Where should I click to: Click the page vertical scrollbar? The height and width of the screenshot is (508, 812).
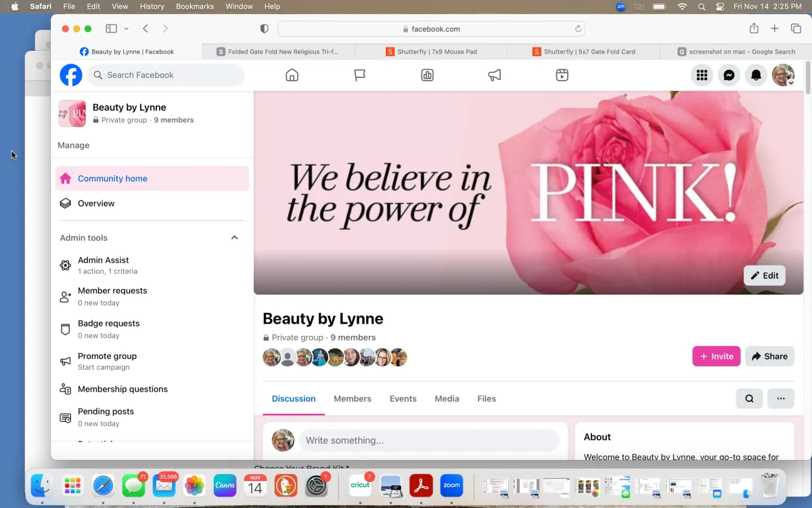coord(807,78)
